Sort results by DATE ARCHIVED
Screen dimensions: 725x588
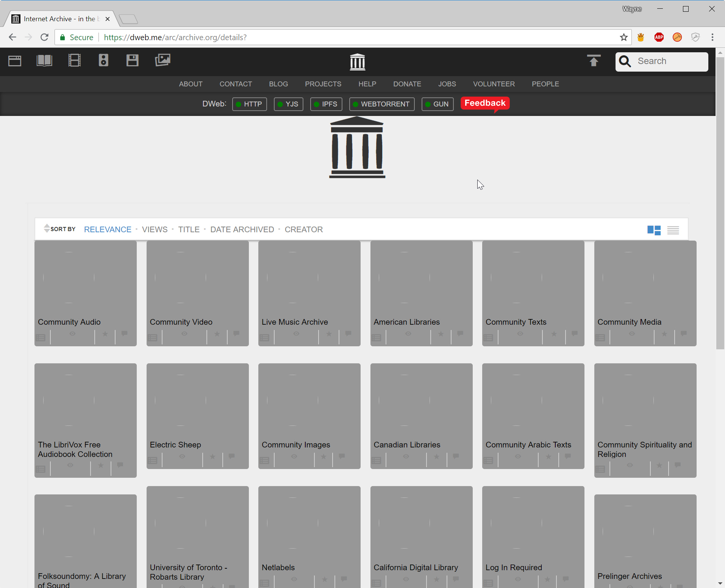[x=242, y=230]
